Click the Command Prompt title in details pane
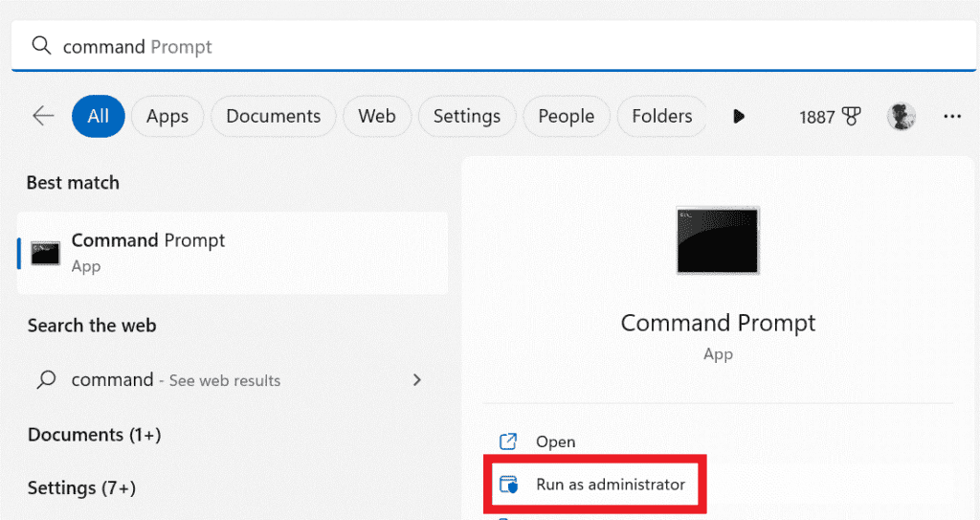The image size is (980, 520). point(718,323)
